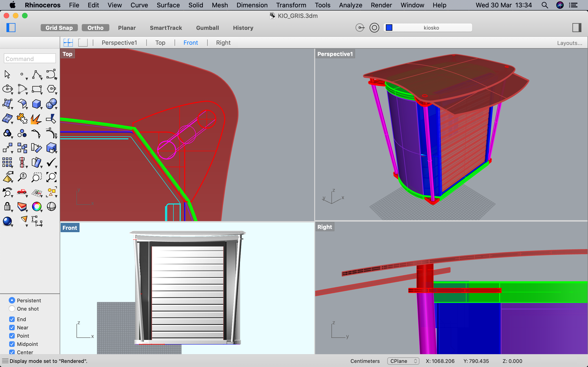
Task: Click the Layouts... button
Action: pos(569,43)
